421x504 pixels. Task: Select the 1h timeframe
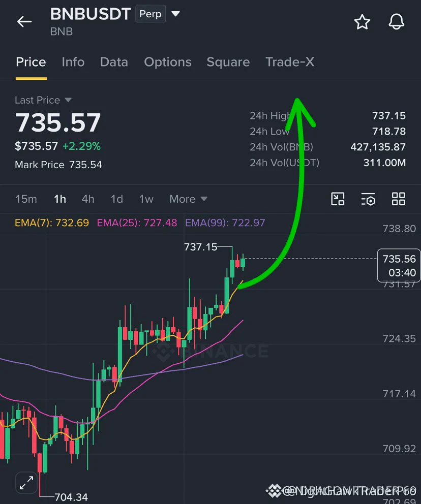point(60,199)
